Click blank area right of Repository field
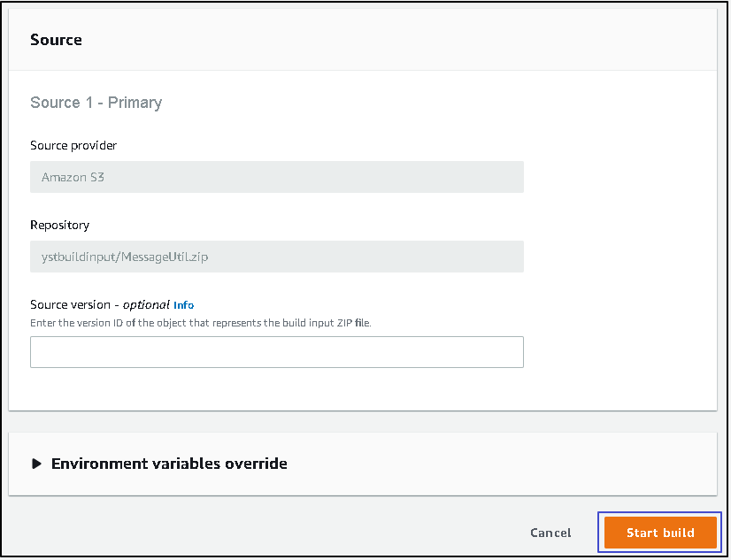This screenshot has height=560, width=731. [619, 257]
